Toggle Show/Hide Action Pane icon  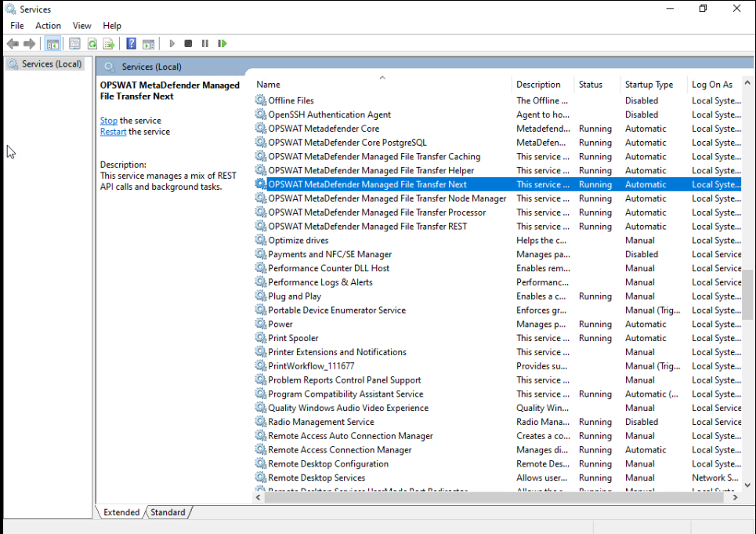[149, 44]
